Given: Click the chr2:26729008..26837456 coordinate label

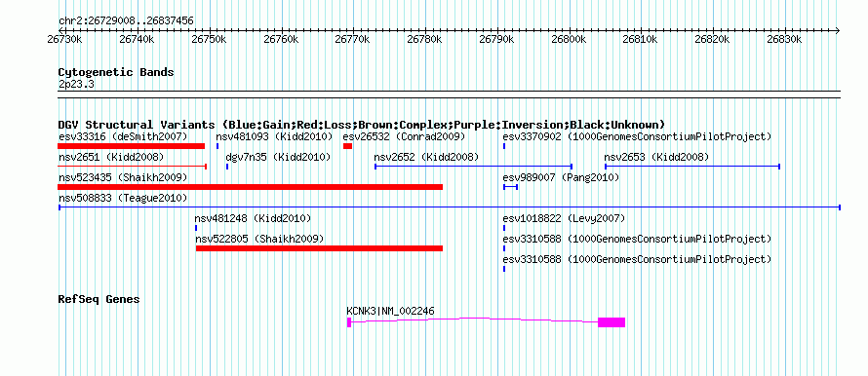Looking at the screenshot, I should point(126,20).
